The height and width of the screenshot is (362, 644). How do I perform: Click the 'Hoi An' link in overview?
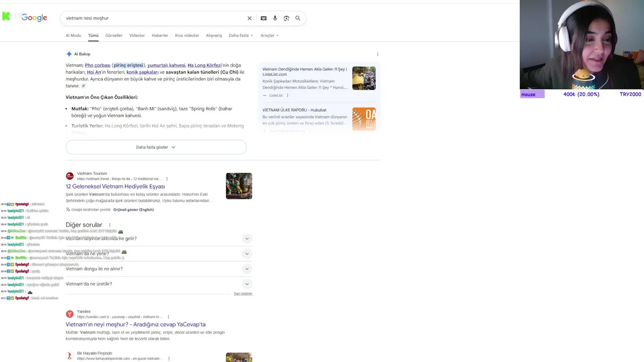[x=94, y=72]
